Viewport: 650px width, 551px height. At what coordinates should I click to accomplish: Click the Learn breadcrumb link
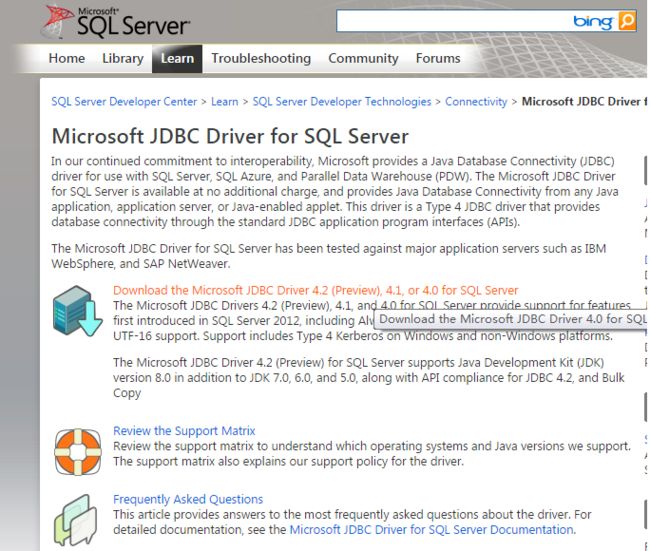pyautogui.click(x=225, y=102)
